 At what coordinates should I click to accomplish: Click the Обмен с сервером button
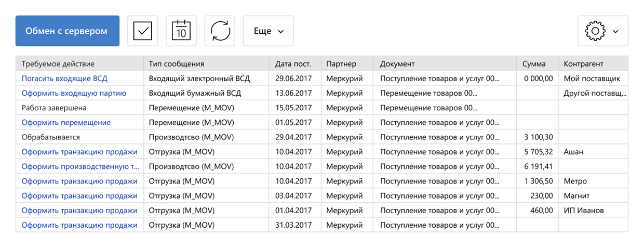tap(68, 31)
